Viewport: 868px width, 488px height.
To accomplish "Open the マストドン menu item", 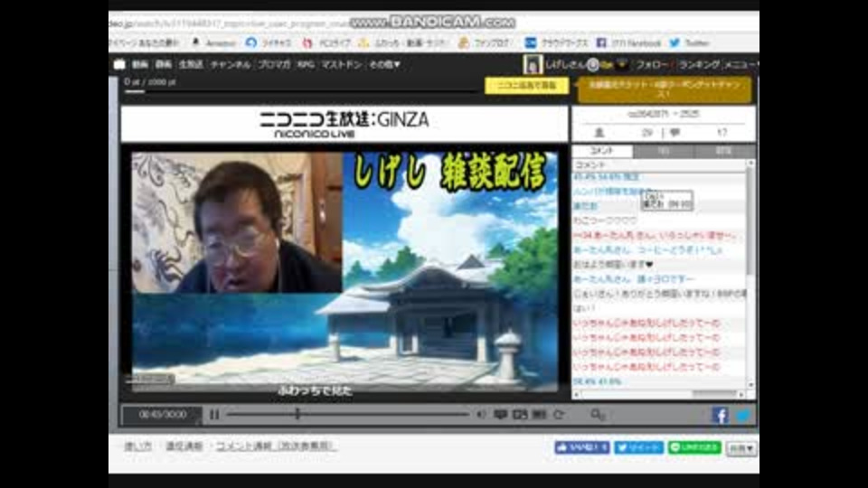I will pos(342,64).
